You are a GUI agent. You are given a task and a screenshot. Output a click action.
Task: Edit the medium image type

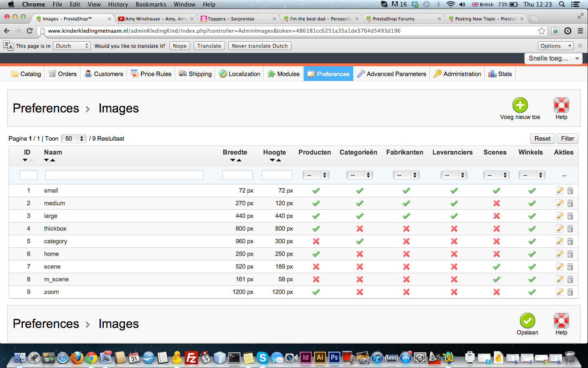click(560, 203)
